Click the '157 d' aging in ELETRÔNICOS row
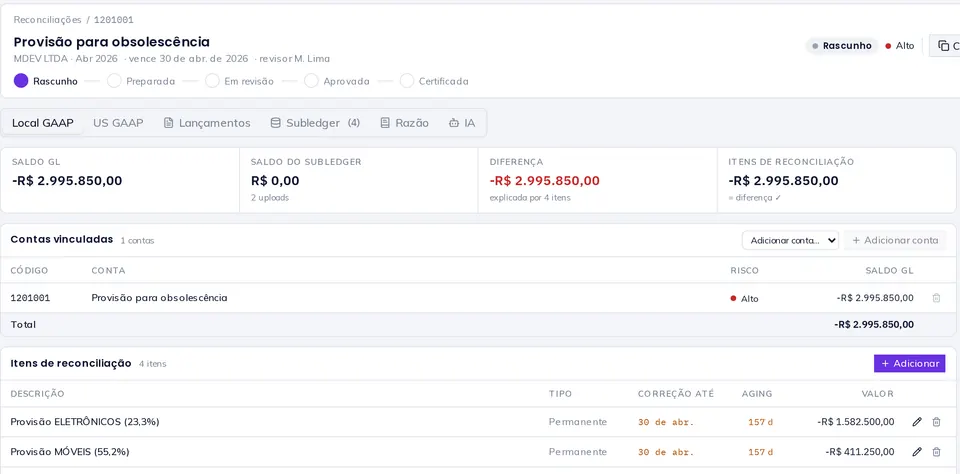960x474 pixels. (760, 422)
